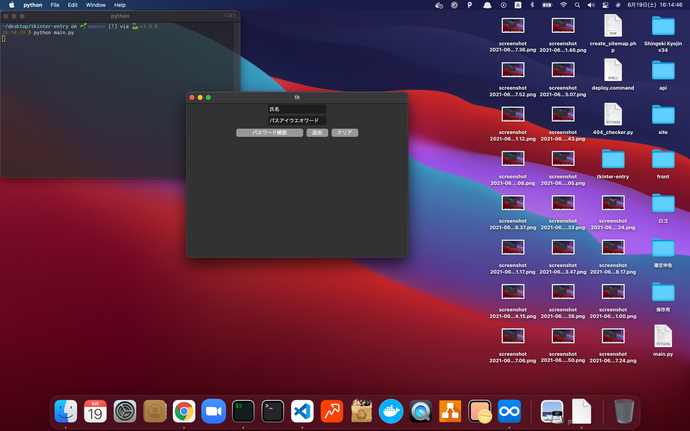Select screenshot 2021-06...7.24.png thumbnail
The height and width of the screenshot is (431, 690).
point(613,337)
